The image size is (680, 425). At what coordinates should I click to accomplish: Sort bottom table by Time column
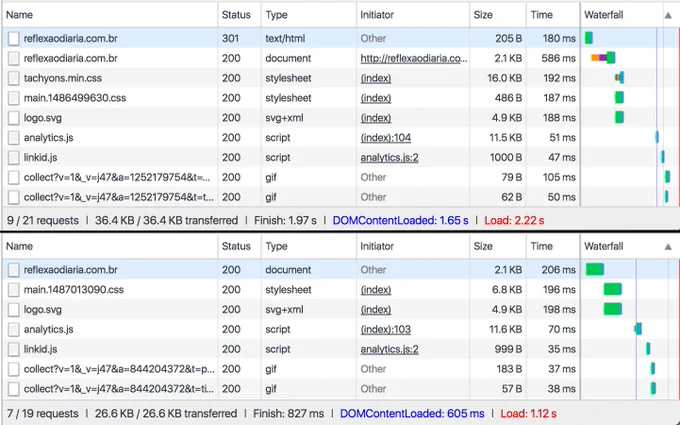click(x=541, y=246)
